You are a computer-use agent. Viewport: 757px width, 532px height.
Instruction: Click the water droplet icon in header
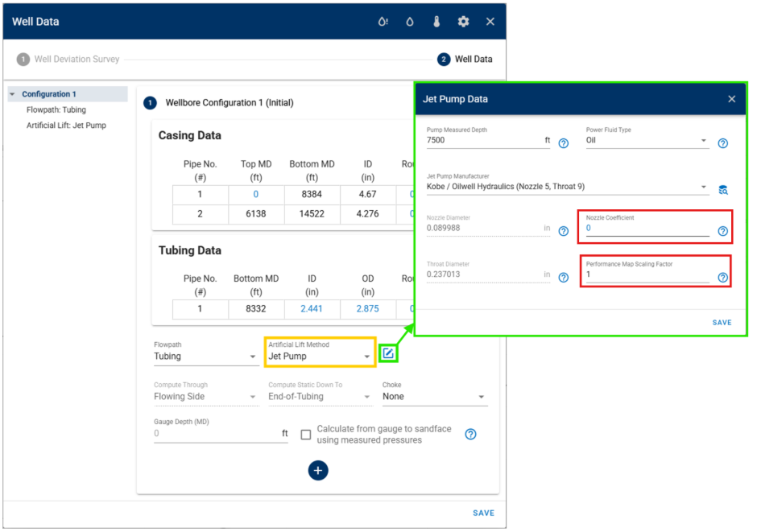pos(410,22)
